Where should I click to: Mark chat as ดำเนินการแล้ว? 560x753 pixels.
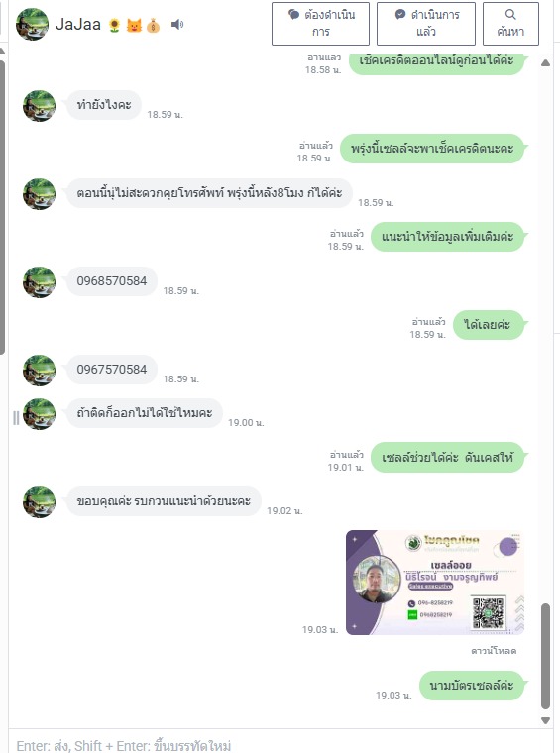426,24
